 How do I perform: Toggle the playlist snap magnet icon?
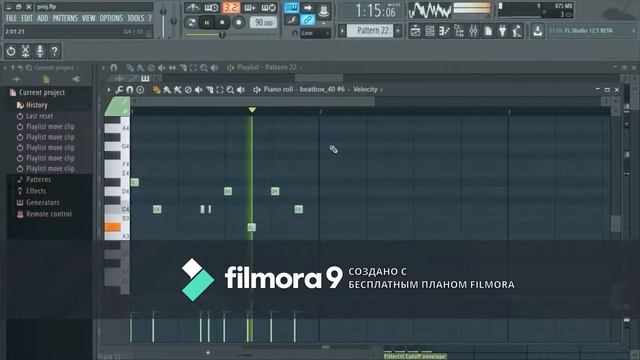pyautogui.click(x=114, y=68)
